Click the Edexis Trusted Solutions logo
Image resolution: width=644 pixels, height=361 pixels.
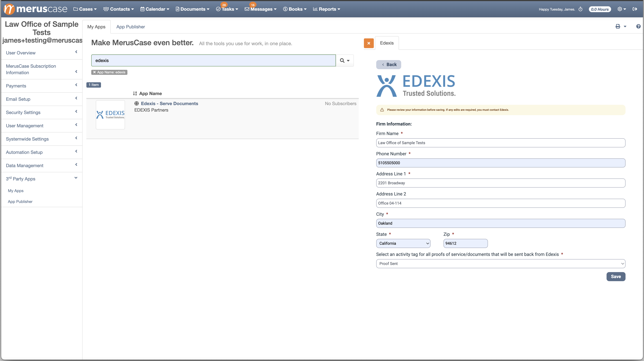point(416,86)
